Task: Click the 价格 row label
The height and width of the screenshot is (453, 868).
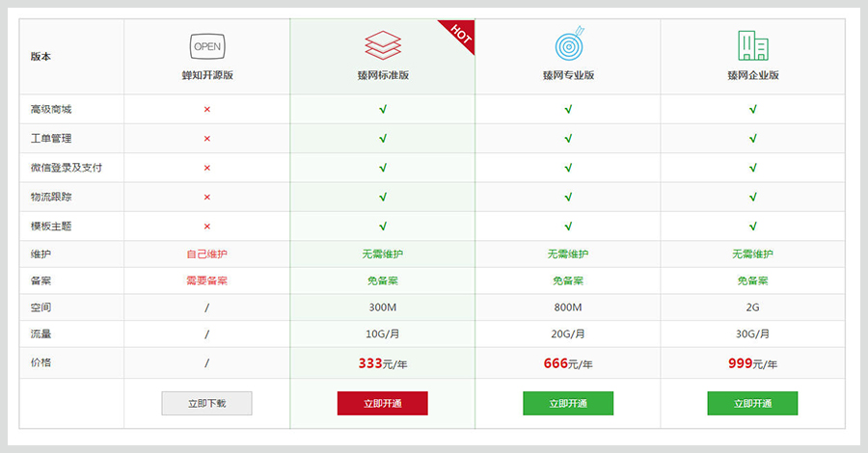Action: 41,362
